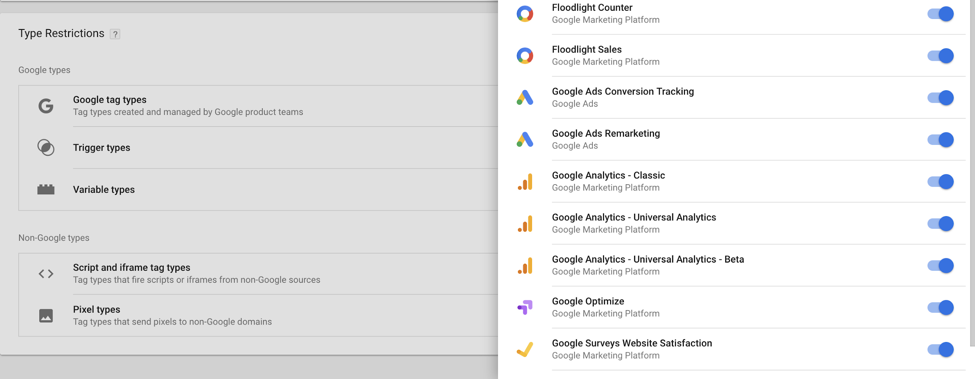This screenshot has height=379, width=975.
Task: Select the Pixel types row
Action: coord(258,316)
